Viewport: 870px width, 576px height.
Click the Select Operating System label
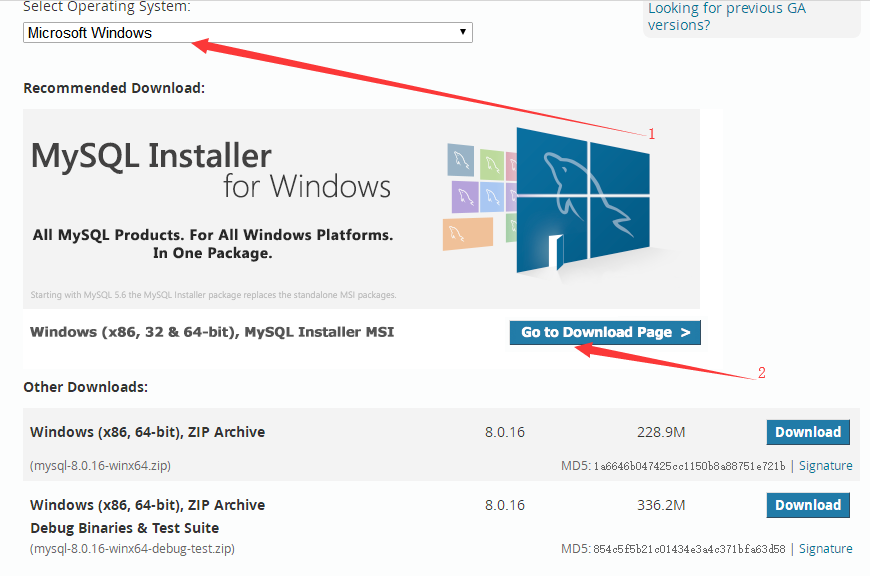pos(107,7)
